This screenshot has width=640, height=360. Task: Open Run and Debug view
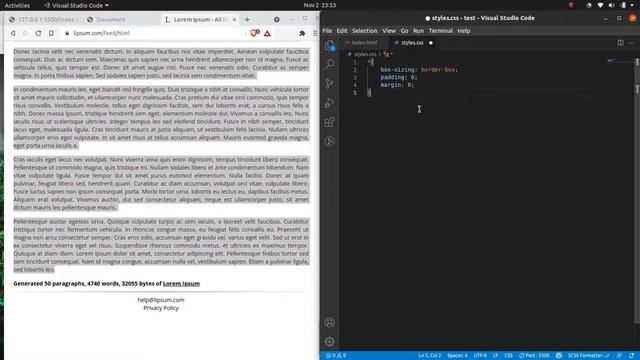[330, 102]
